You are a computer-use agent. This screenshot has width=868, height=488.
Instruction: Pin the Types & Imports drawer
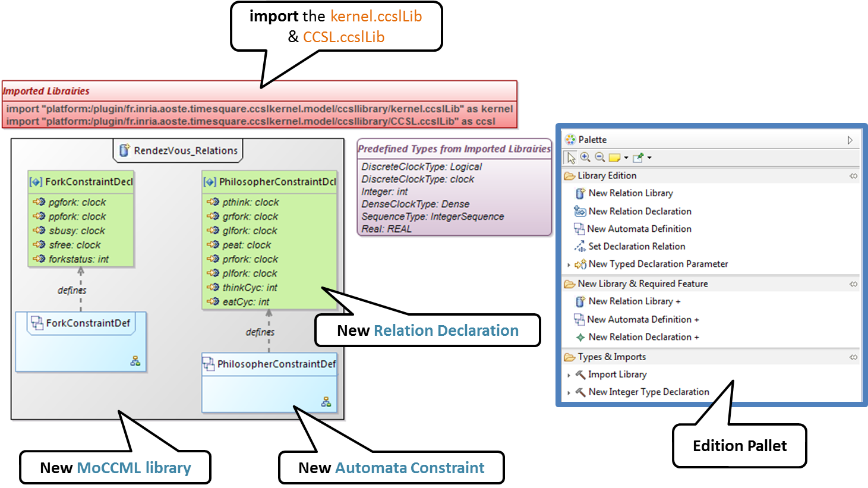853,357
